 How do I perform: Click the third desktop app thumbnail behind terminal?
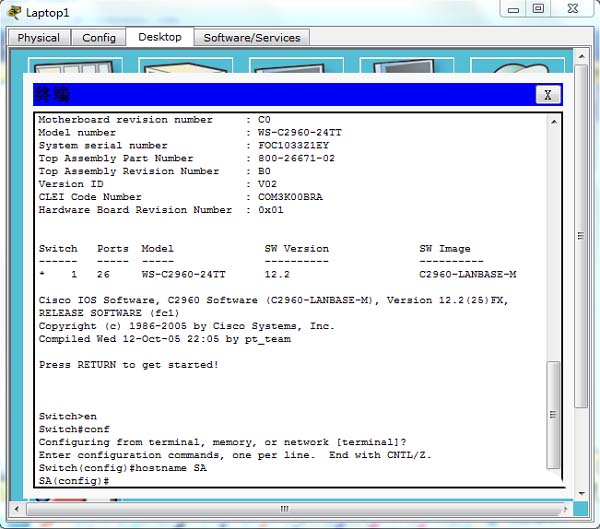click(x=296, y=65)
